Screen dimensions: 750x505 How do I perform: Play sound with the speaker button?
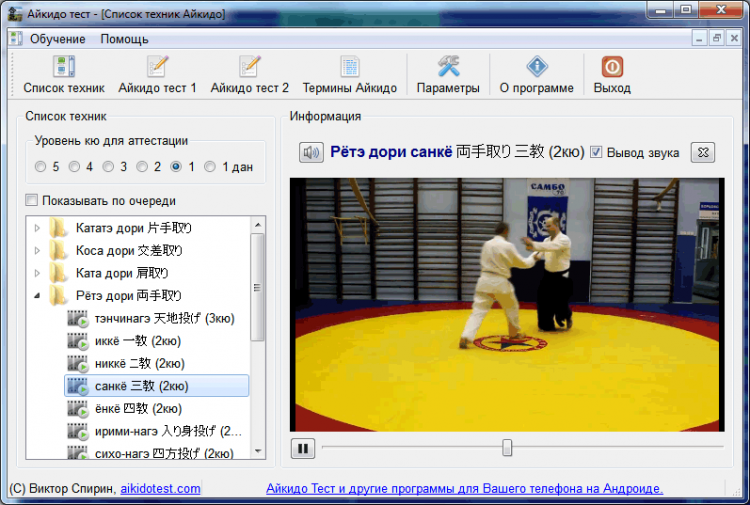pyautogui.click(x=311, y=153)
